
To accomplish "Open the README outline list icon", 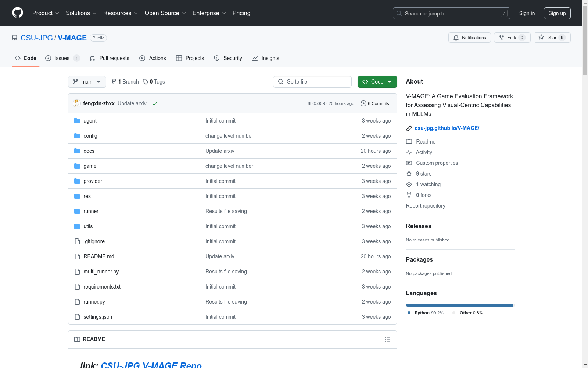I will tap(388, 340).
